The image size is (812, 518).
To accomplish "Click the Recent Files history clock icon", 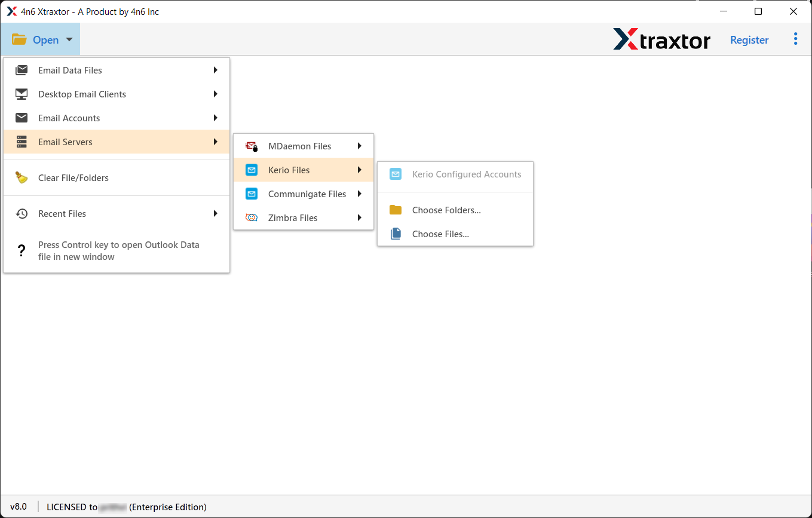I will (22, 213).
